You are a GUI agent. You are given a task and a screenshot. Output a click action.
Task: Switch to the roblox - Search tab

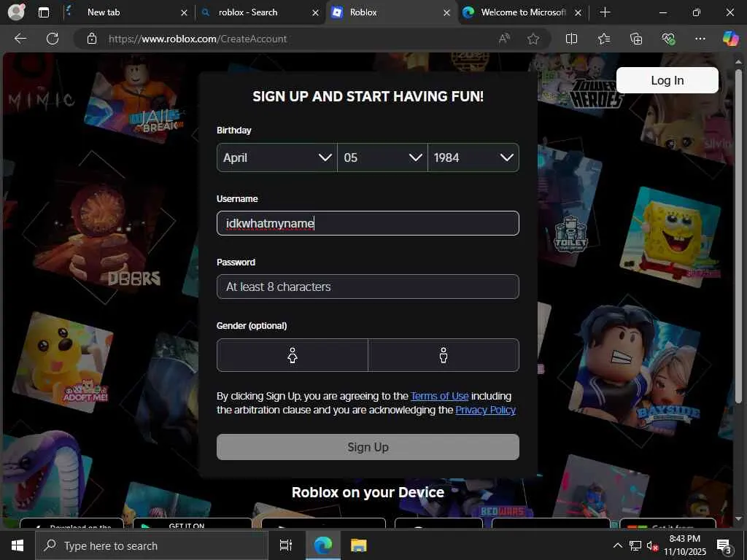pos(259,12)
